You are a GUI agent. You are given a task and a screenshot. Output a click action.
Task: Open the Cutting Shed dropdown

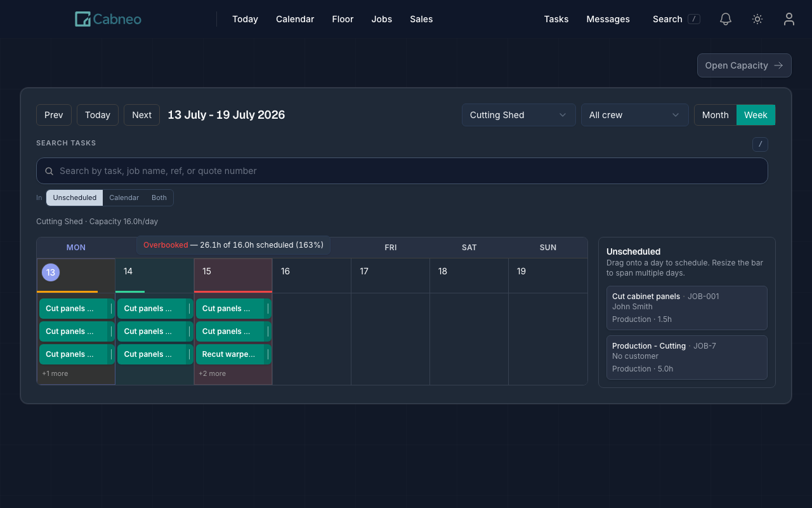click(x=519, y=115)
